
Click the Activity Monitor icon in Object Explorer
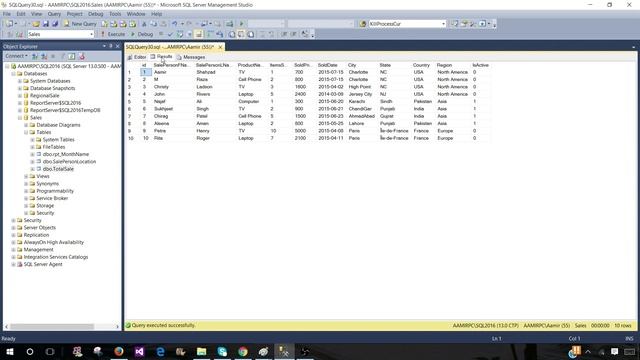[x=82, y=56]
